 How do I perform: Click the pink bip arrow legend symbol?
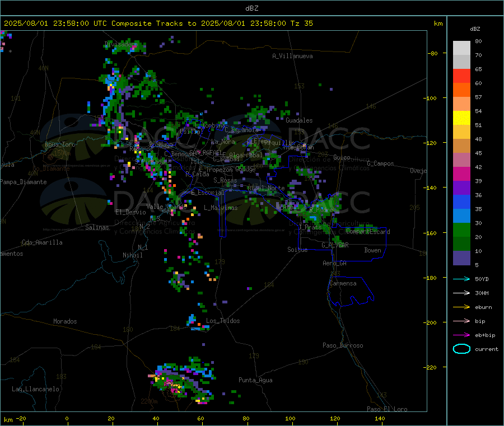click(461, 321)
